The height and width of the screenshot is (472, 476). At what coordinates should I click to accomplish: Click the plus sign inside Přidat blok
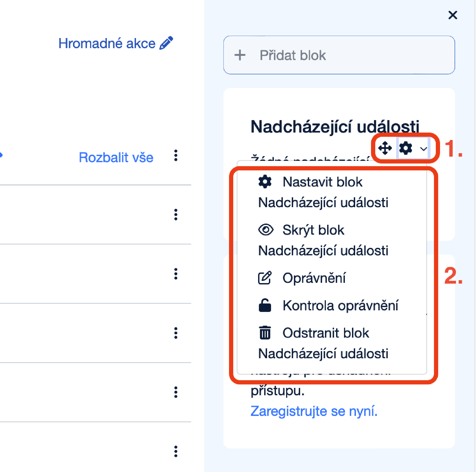click(240, 55)
